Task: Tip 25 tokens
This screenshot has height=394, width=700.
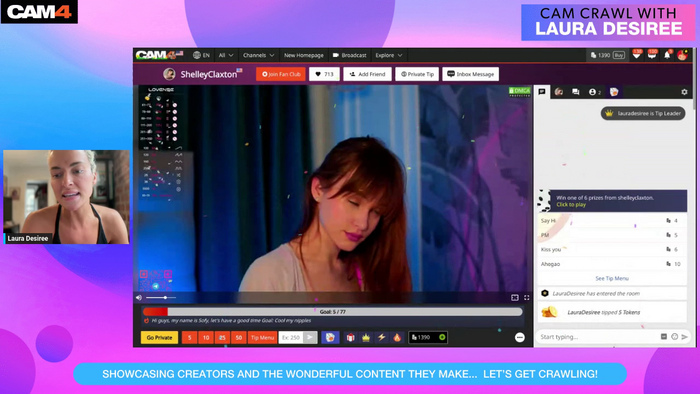Action: pos(222,337)
